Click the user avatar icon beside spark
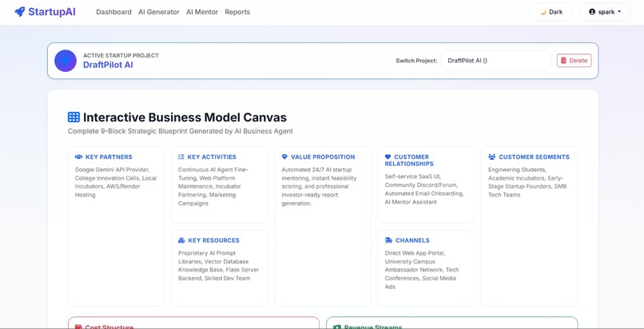The width and height of the screenshot is (644, 329). (592, 12)
